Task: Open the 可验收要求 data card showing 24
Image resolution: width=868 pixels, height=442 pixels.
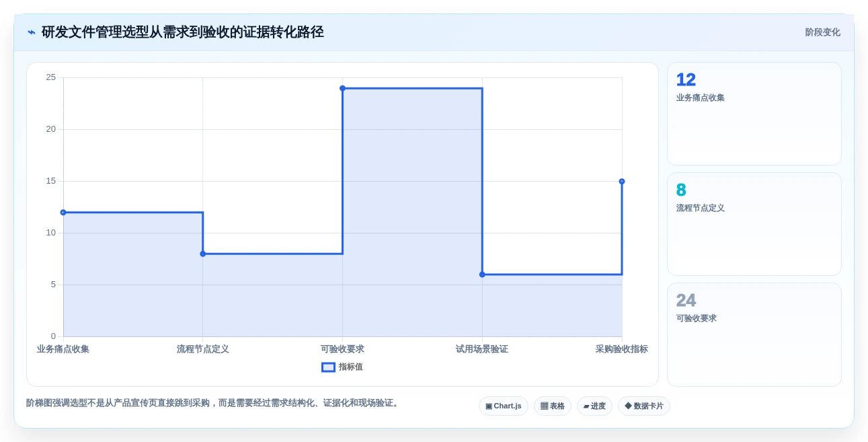Action: [754, 334]
